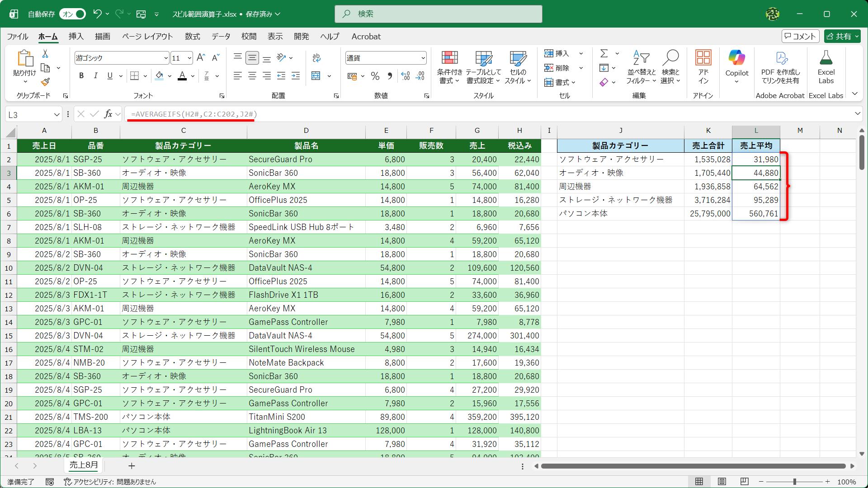Viewport: 868px width, 488px height.
Task: Click the Format Painter brush icon
Action: click(x=45, y=82)
